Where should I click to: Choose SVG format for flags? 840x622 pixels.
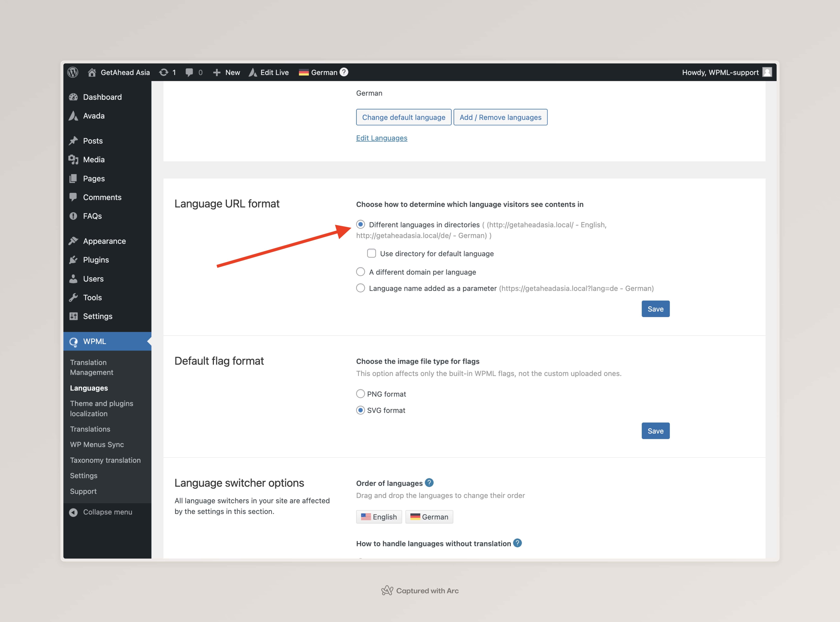[x=361, y=410]
